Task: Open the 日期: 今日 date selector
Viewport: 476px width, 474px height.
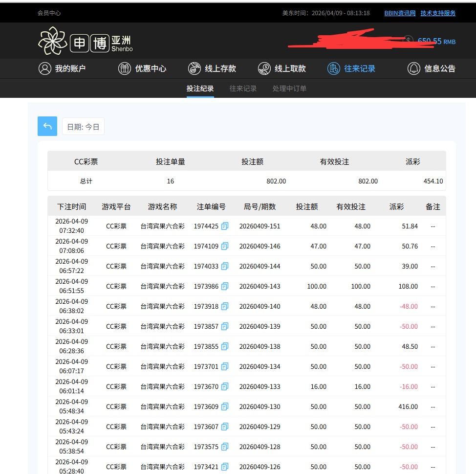Action: (83, 127)
